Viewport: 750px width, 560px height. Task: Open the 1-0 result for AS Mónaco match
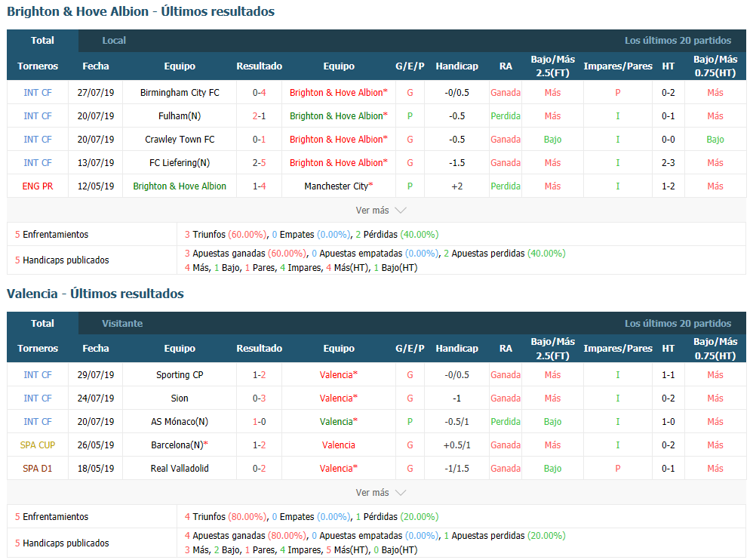(259, 422)
